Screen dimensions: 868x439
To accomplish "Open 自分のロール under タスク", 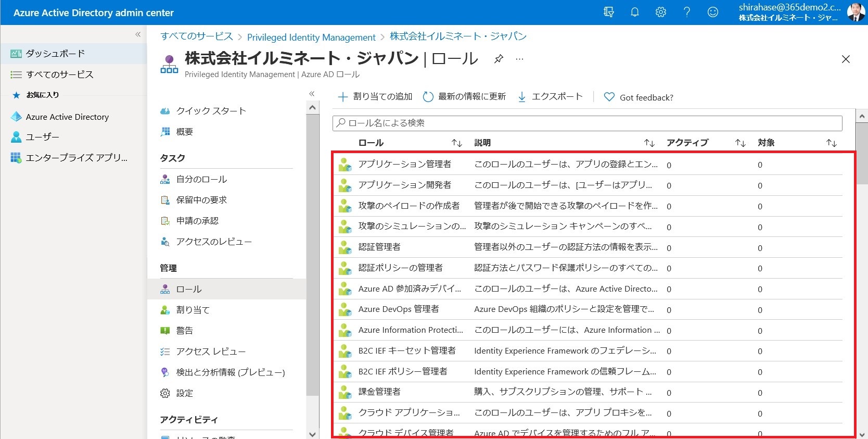I will pyautogui.click(x=226, y=179).
